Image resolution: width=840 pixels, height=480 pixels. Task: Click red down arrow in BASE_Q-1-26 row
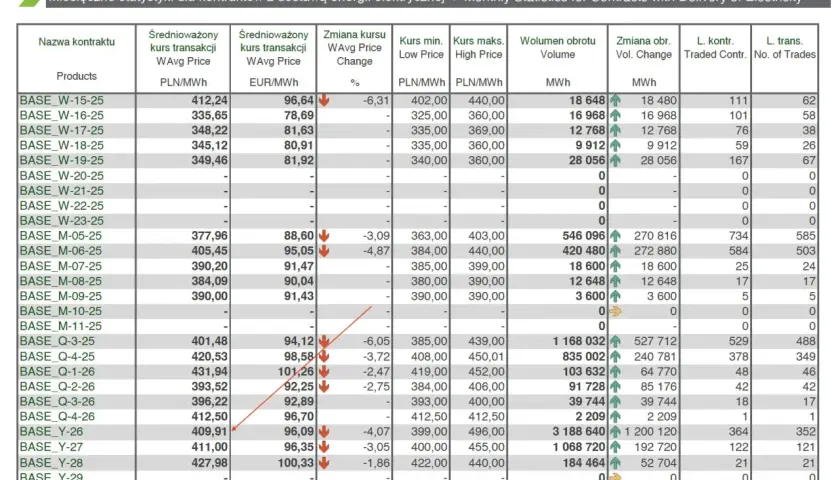point(324,371)
